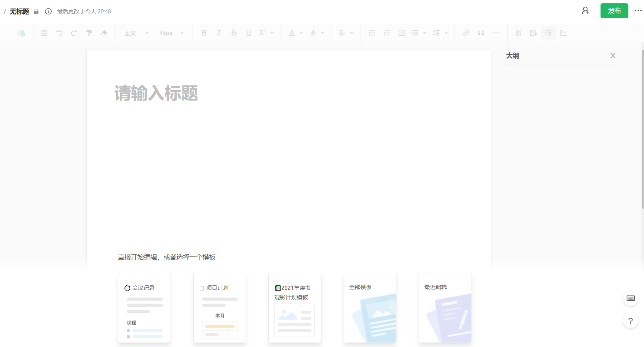Click the translate document icon
The height and width of the screenshot is (347, 644).
coord(534,33)
